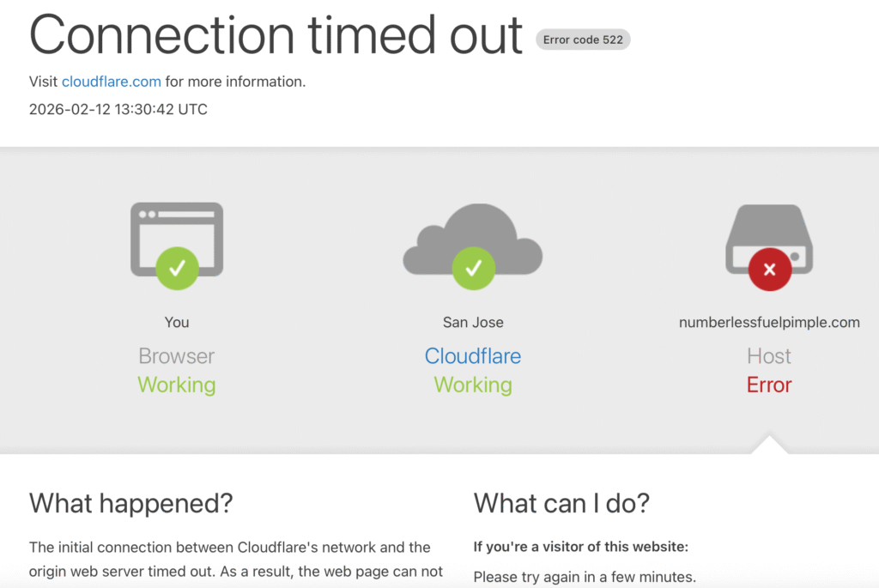Click the What can I do? heading
The width and height of the screenshot is (879, 588).
pos(561,503)
